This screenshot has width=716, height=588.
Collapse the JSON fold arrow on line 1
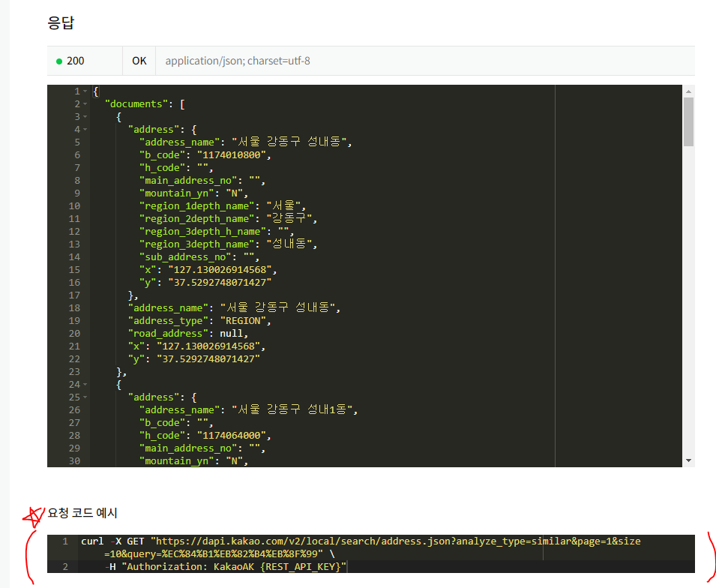(85, 91)
